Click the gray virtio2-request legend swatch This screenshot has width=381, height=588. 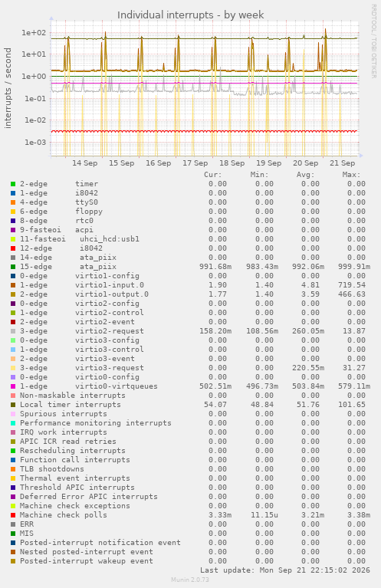(13, 331)
